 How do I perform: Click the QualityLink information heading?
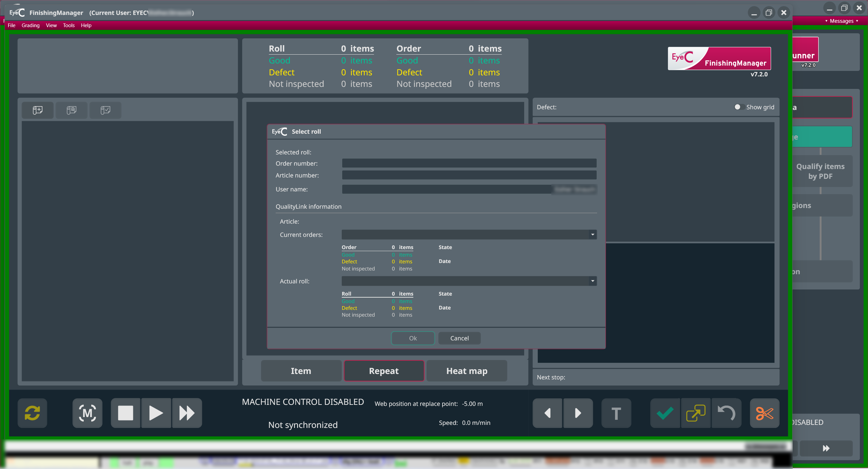coord(309,207)
